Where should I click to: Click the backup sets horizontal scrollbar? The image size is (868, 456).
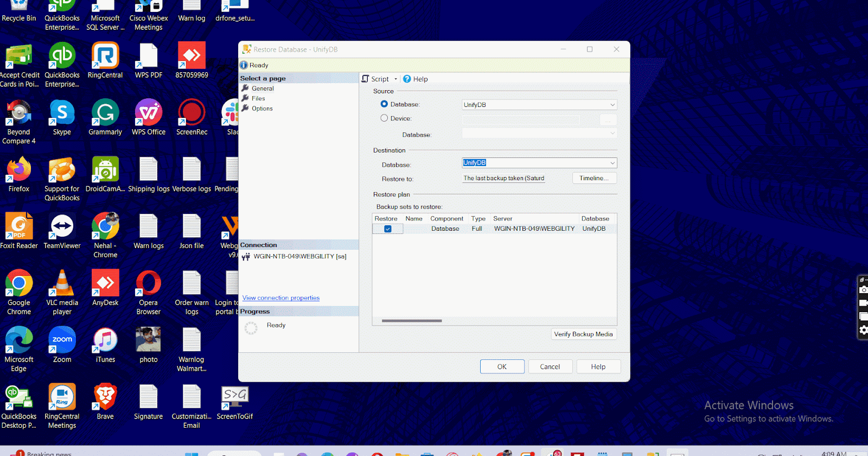tap(412, 321)
